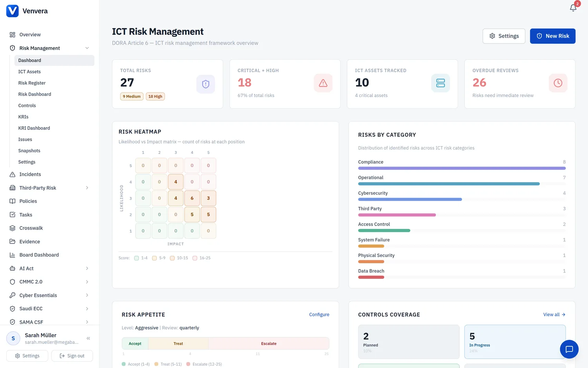Click the AI Act robot icon
588x368 pixels.
pos(13,268)
